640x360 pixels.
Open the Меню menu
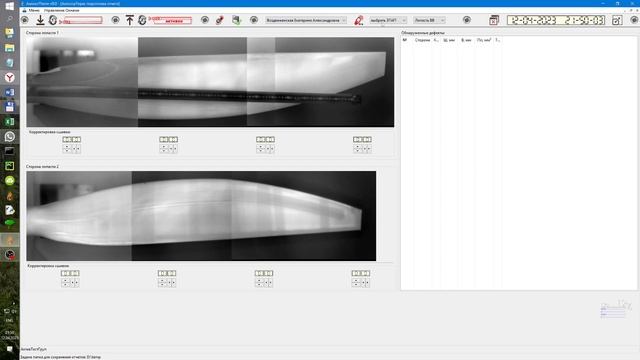point(34,10)
